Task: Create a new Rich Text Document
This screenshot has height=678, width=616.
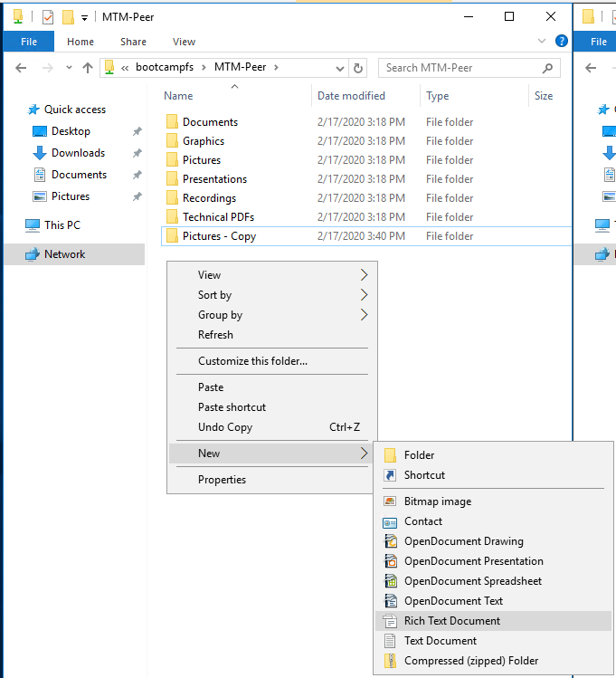Action: click(493, 621)
